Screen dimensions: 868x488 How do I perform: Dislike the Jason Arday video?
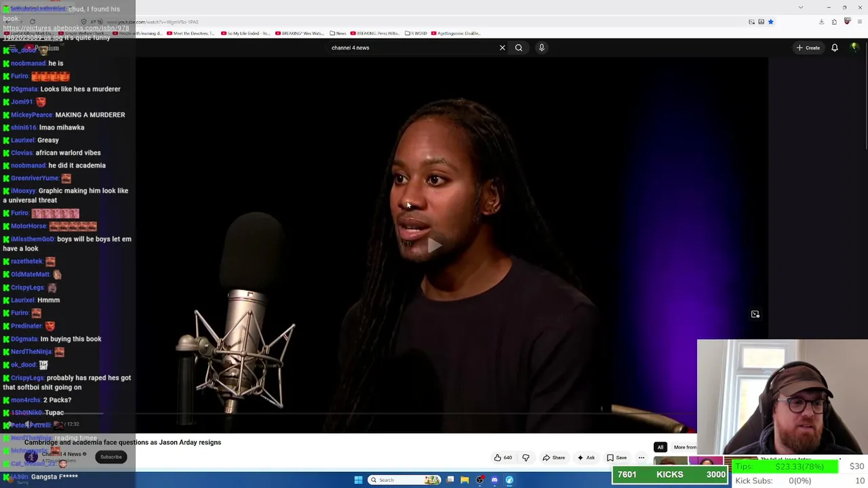point(526,457)
